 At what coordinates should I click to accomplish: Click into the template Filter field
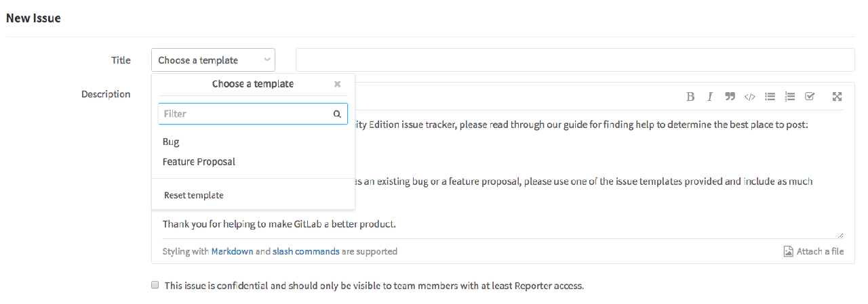click(x=244, y=114)
